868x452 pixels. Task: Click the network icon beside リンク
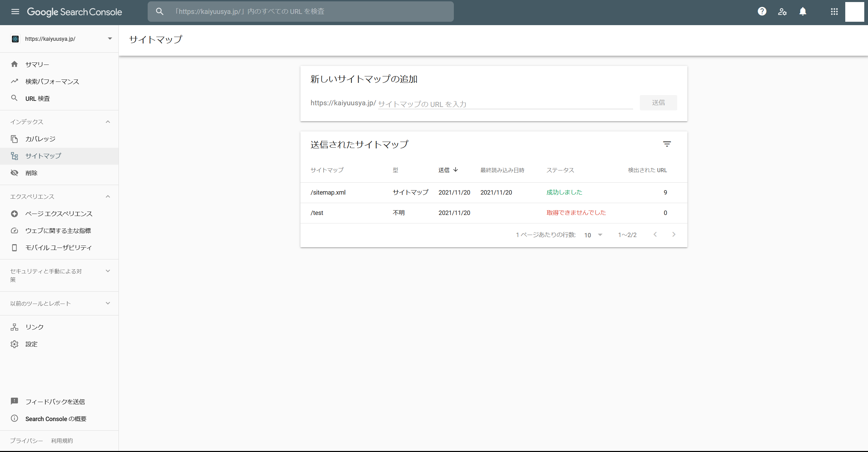click(x=14, y=327)
